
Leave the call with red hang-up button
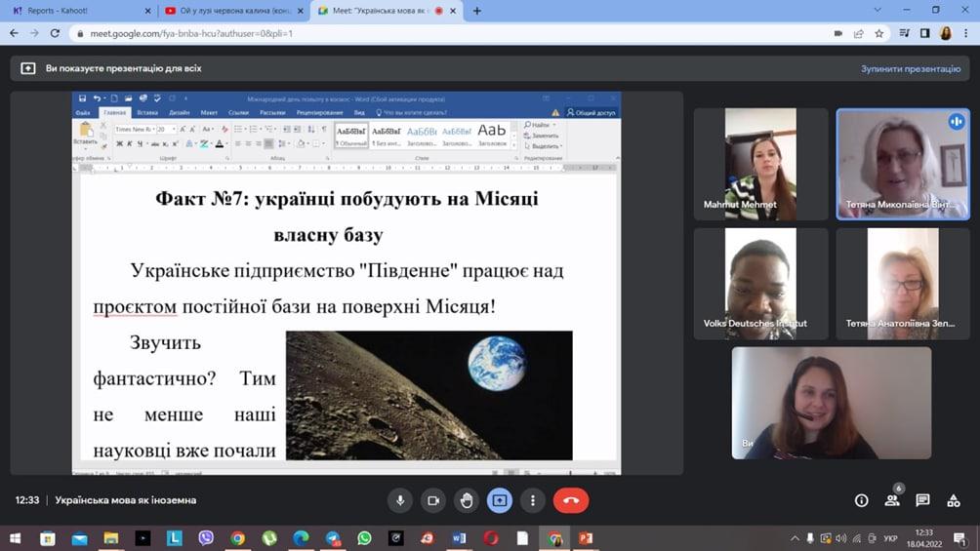571,500
